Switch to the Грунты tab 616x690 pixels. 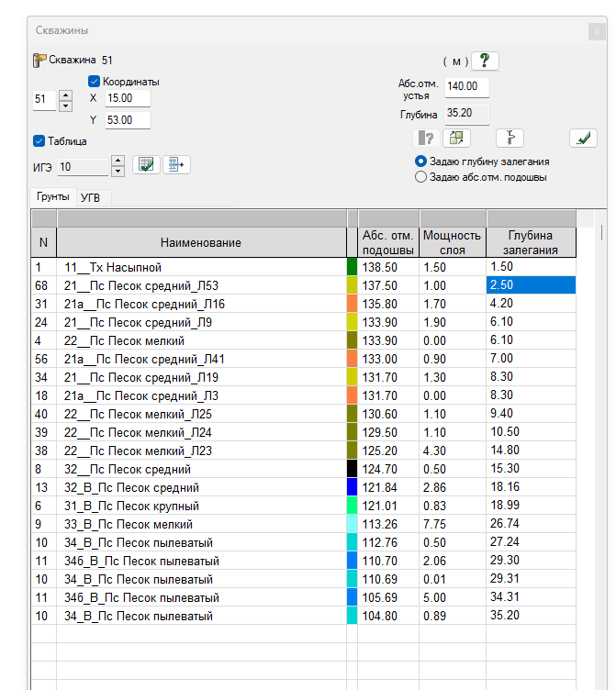tap(53, 196)
